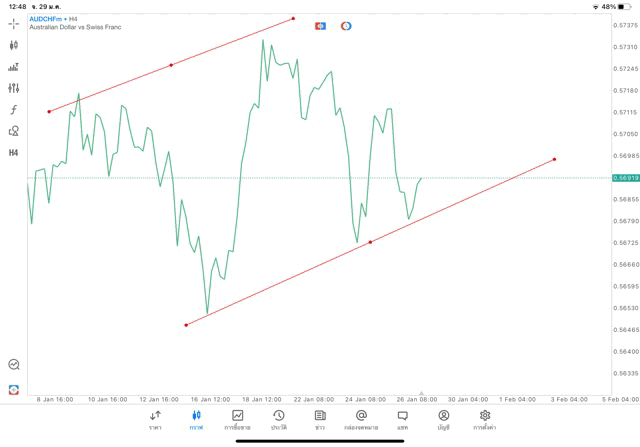Open the News (ข่าว) tab
This screenshot has height=447, width=640.
(320, 420)
